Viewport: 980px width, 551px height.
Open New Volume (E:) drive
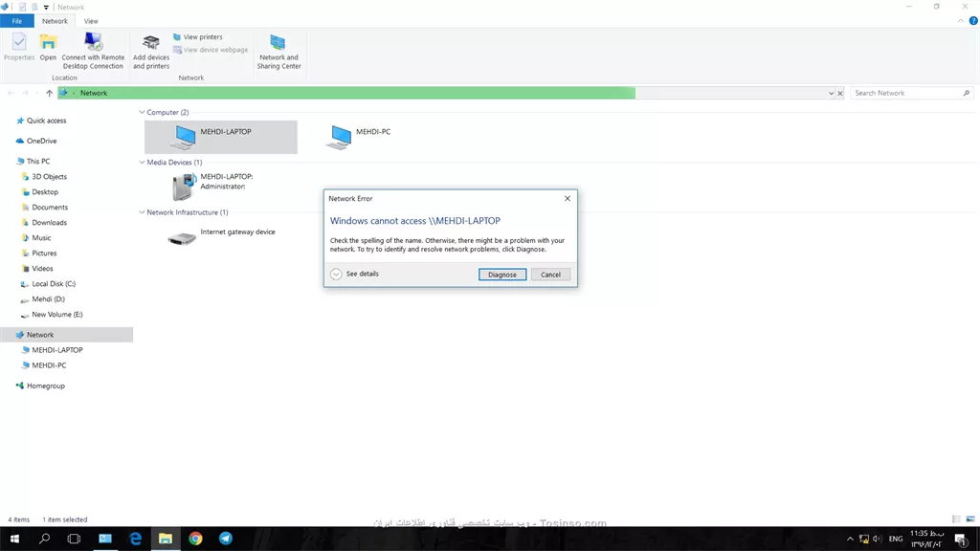point(52,315)
